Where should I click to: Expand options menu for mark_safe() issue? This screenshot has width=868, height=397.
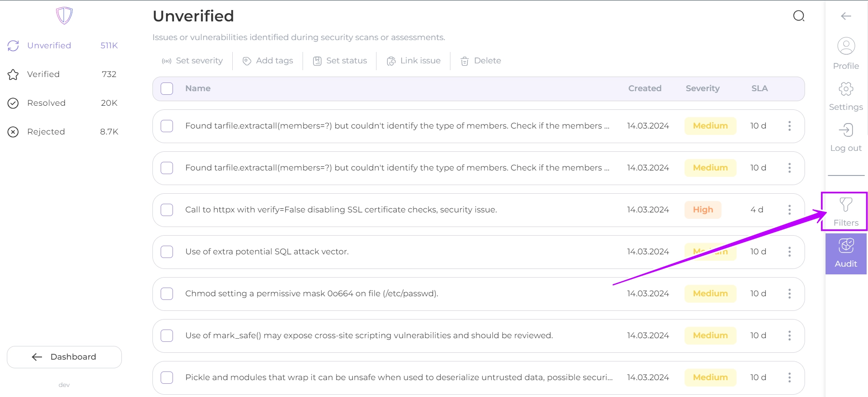[789, 335]
